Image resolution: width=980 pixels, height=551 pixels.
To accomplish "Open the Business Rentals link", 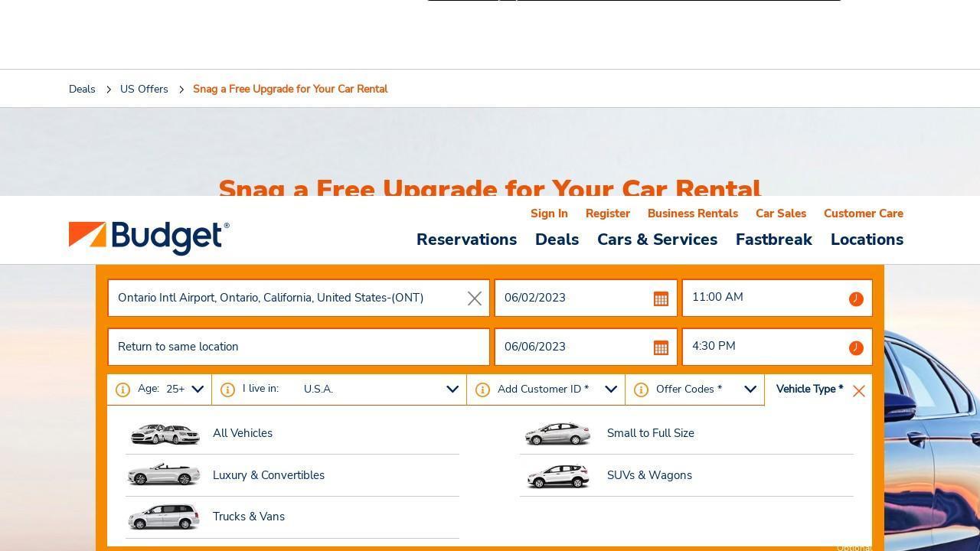I will point(693,214).
